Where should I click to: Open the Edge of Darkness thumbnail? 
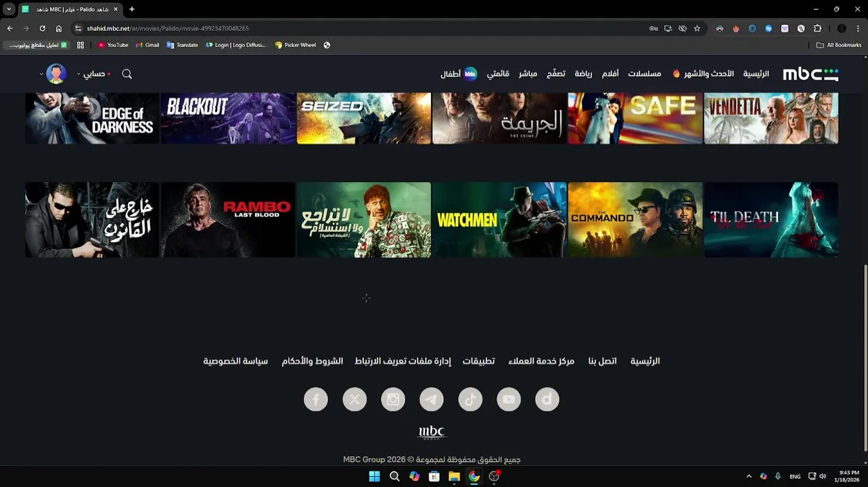pos(92,118)
